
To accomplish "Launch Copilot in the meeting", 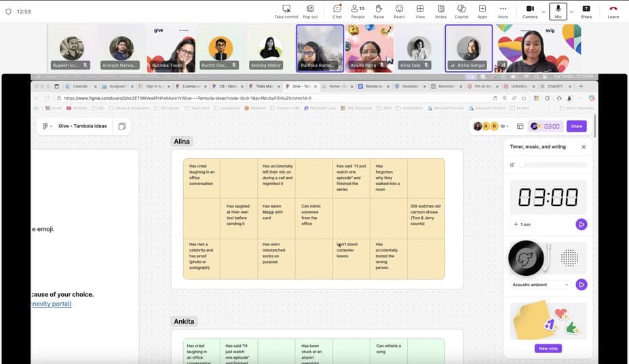I will (461, 12).
